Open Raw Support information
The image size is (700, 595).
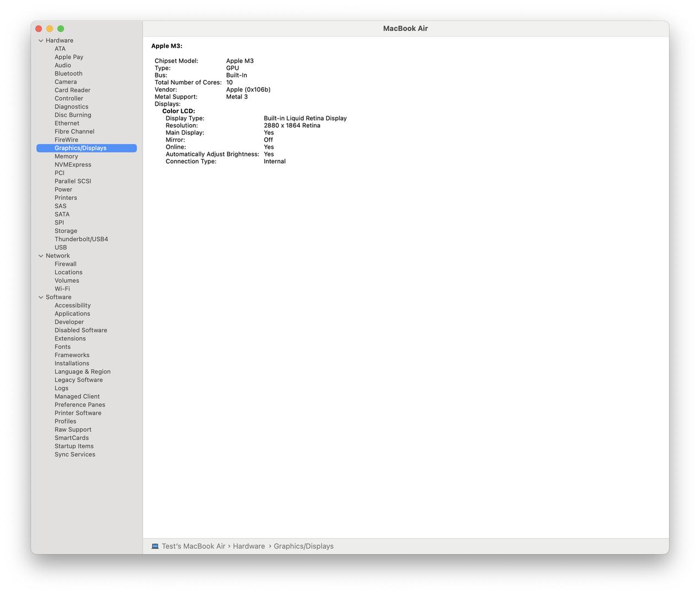click(x=73, y=429)
